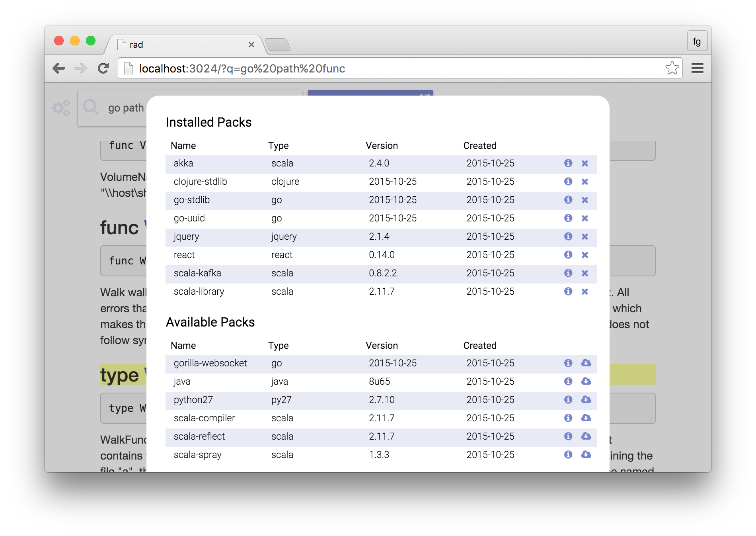
Task: Download the scala-compiler pack
Action: click(586, 418)
